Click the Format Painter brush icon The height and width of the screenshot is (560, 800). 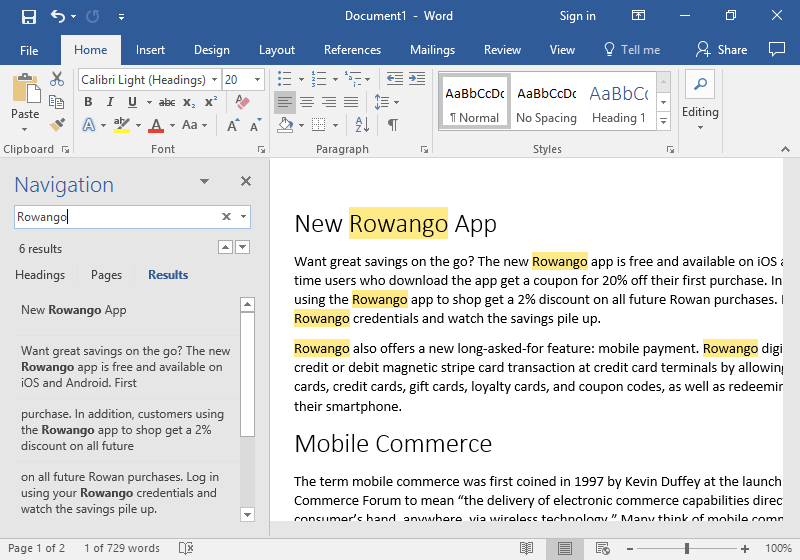pyautogui.click(x=57, y=125)
